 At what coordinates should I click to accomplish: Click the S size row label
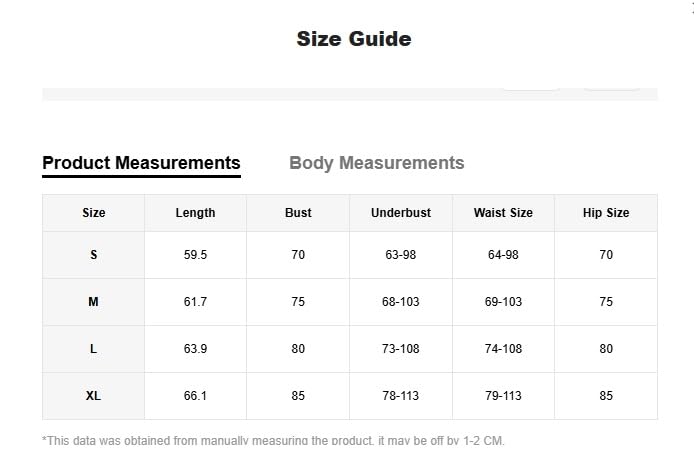93,255
